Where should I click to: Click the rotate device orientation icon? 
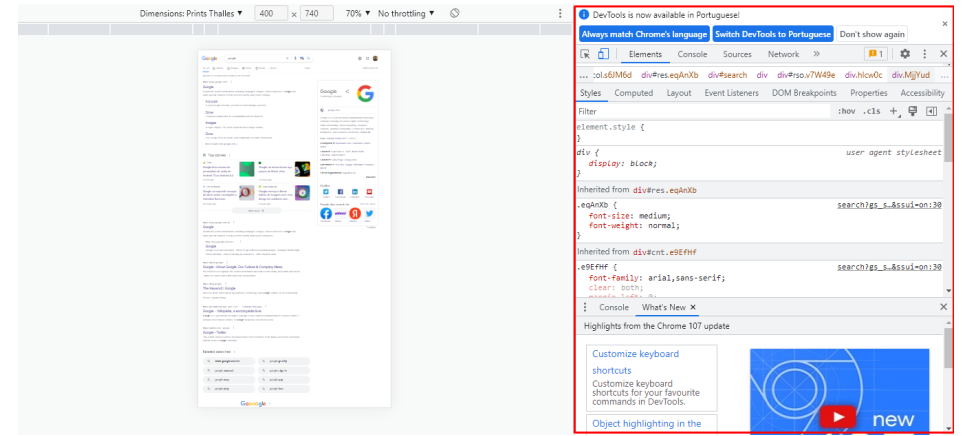(x=455, y=13)
